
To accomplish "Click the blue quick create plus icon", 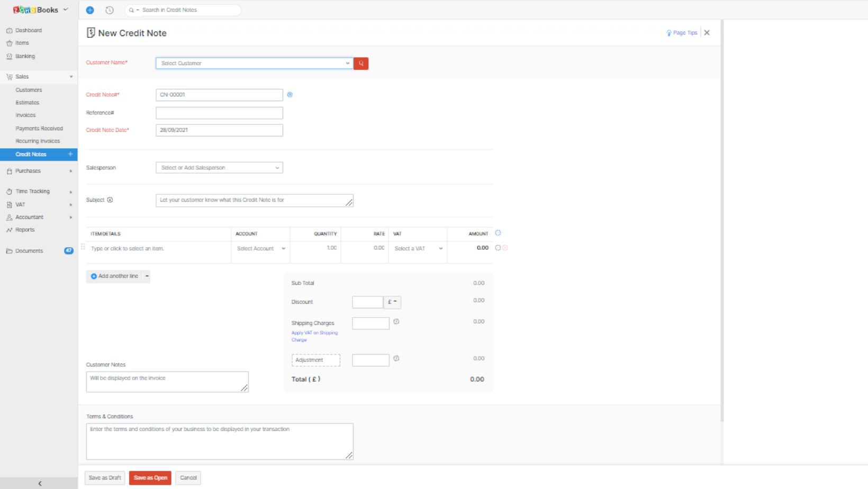I will [90, 10].
